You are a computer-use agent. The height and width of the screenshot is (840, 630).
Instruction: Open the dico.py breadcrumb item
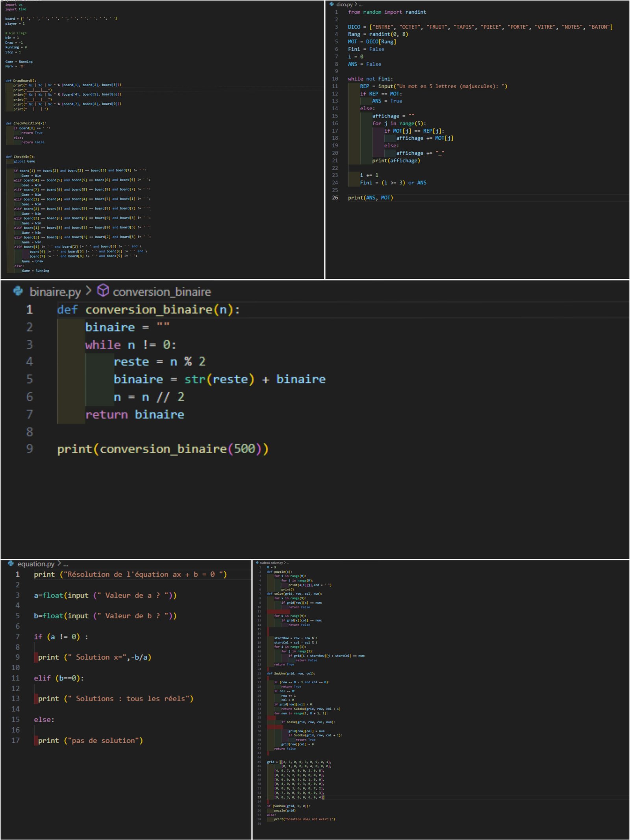[344, 4]
